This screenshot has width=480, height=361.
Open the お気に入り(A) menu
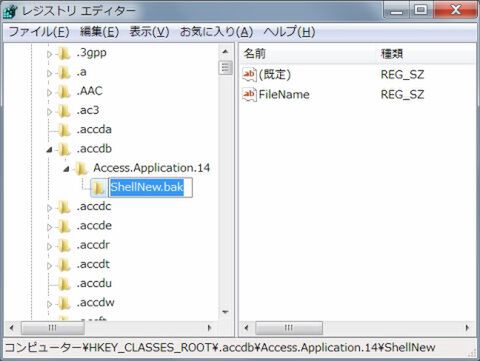pyautogui.click(x=216, y=32)
